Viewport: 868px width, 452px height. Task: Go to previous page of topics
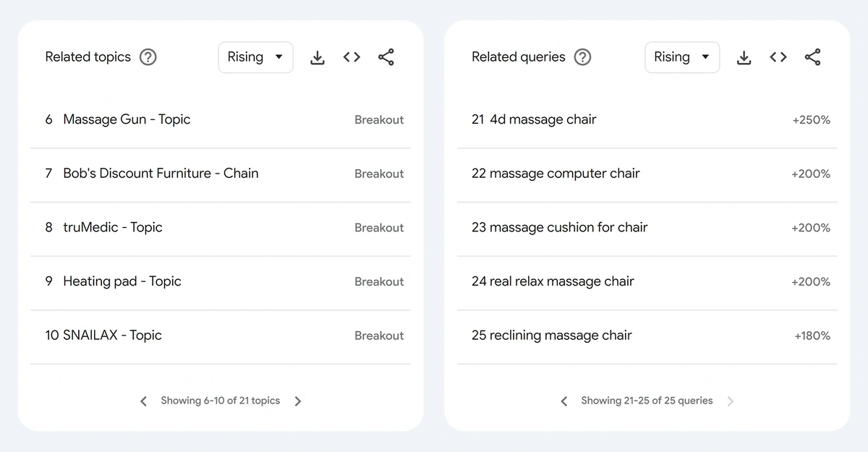tap(143, 401)
